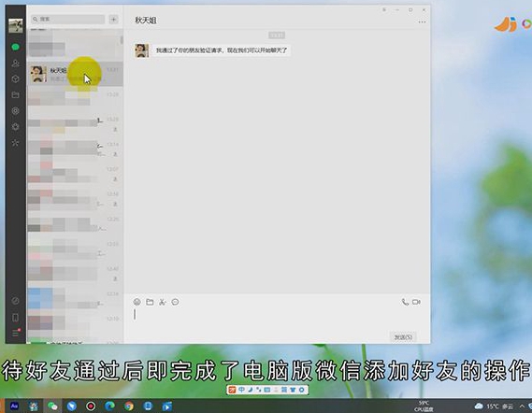Open the profile avatar in the WeChat sidebar
This screenshot has width=532, height=413.
pyautogui.click(x=16, y=26)
